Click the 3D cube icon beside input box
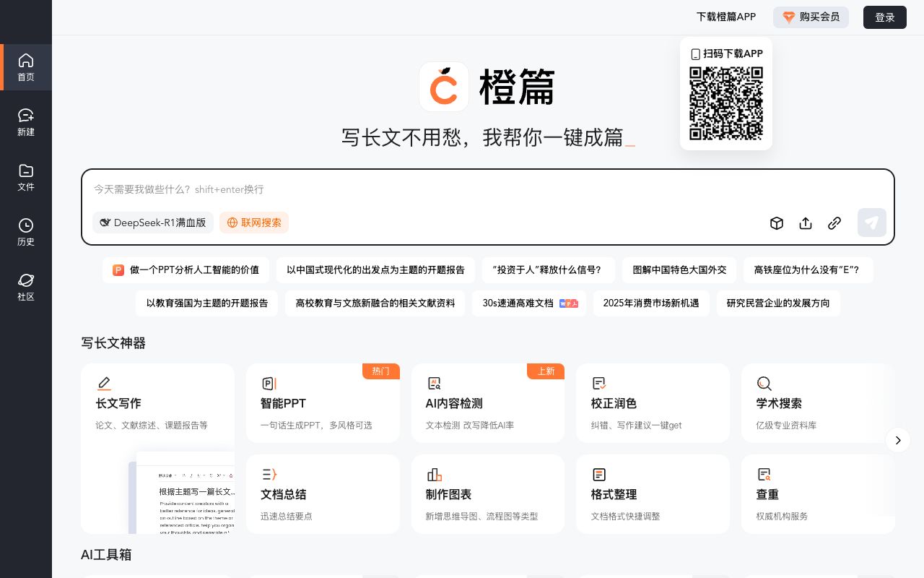Viewport: 924px width, 578px height. pyautogui.click(x=777, y=223)
